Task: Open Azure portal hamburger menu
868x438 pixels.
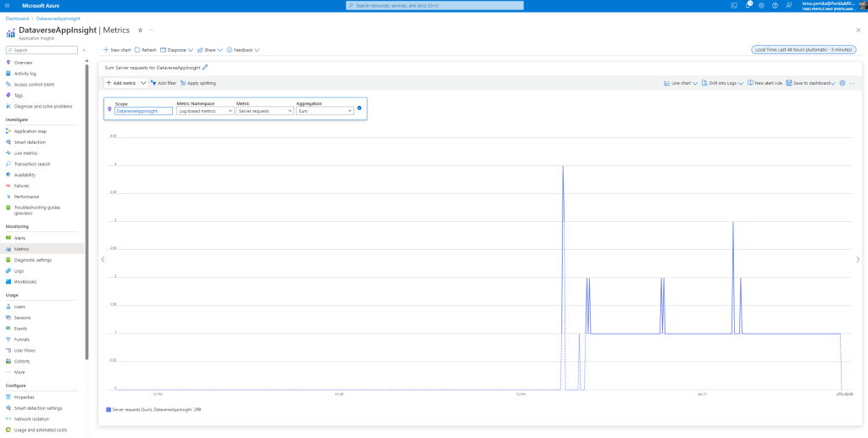Action: point(8,5)
